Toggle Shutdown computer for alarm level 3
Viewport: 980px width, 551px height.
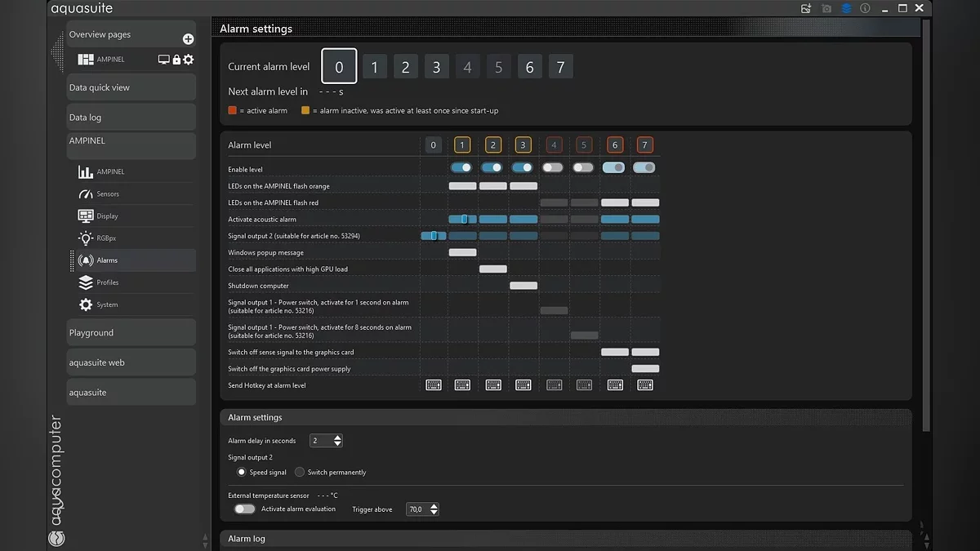tap(523, 286)
